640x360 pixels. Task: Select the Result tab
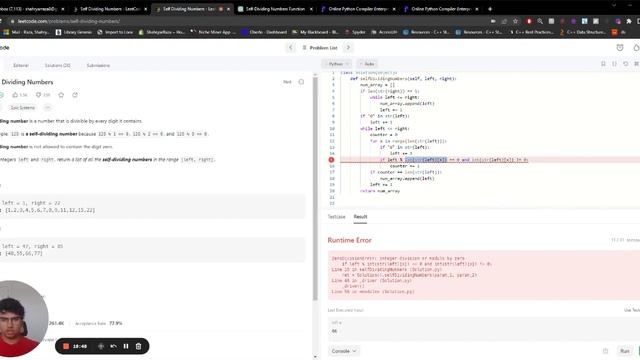(x=360, y=217)
